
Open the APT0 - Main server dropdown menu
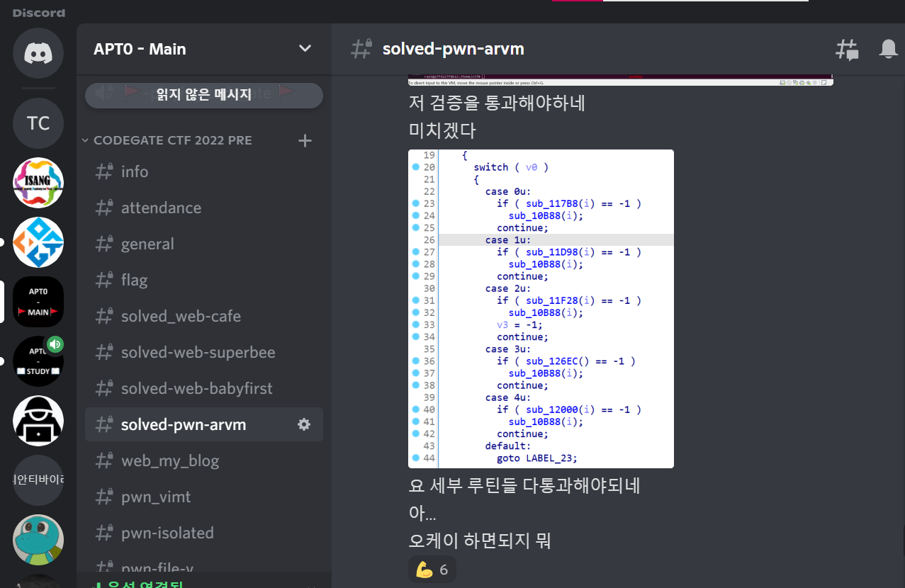204,49
